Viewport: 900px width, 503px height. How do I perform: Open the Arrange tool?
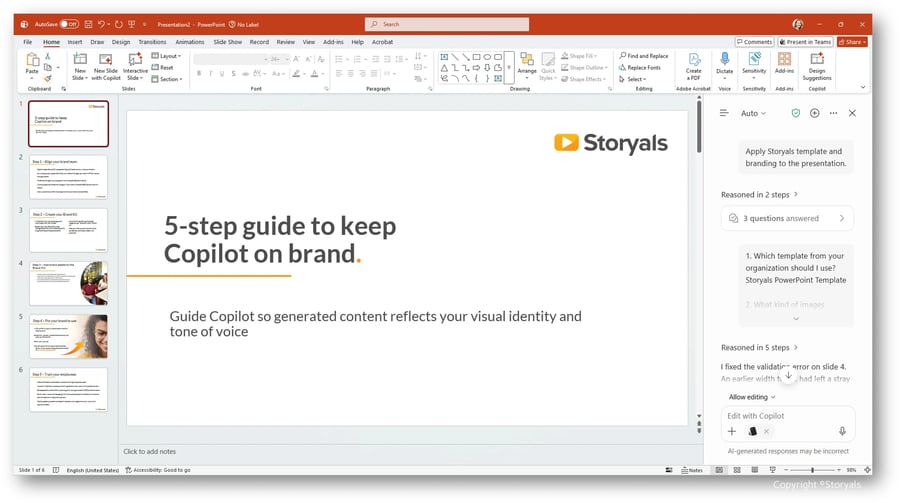(527, 65)
